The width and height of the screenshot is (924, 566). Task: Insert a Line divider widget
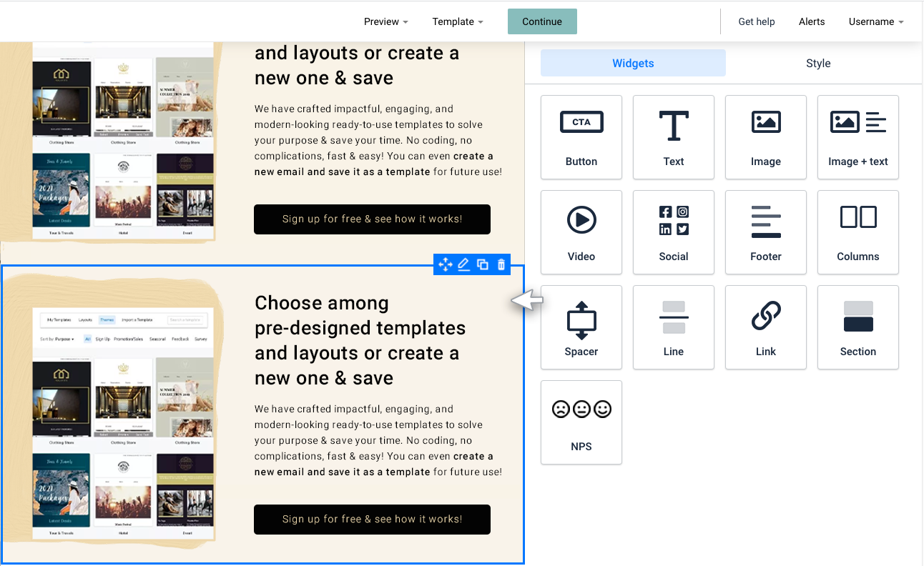click(674, 327)
